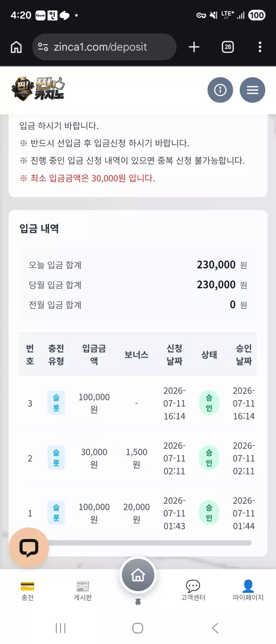Tap the center 홈 button
The image size is (276, 644).
138,575
